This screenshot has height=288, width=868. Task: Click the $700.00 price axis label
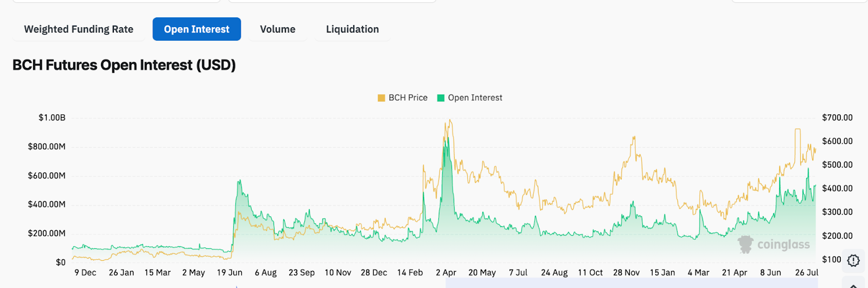coord(837,118)
